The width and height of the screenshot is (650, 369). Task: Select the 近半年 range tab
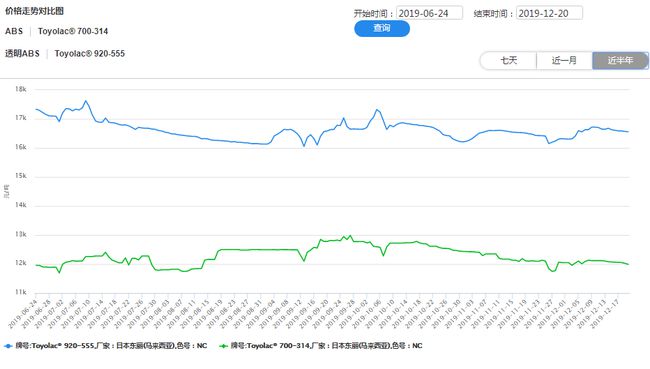pyautogui.click(x=620, y=61)
